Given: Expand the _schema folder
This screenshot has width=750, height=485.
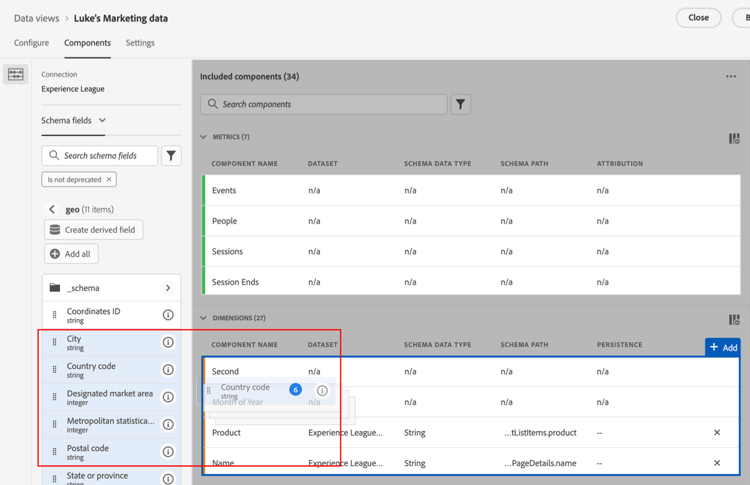Looking at the screenshot, I should pyautogui.click(x=168, y=288).
